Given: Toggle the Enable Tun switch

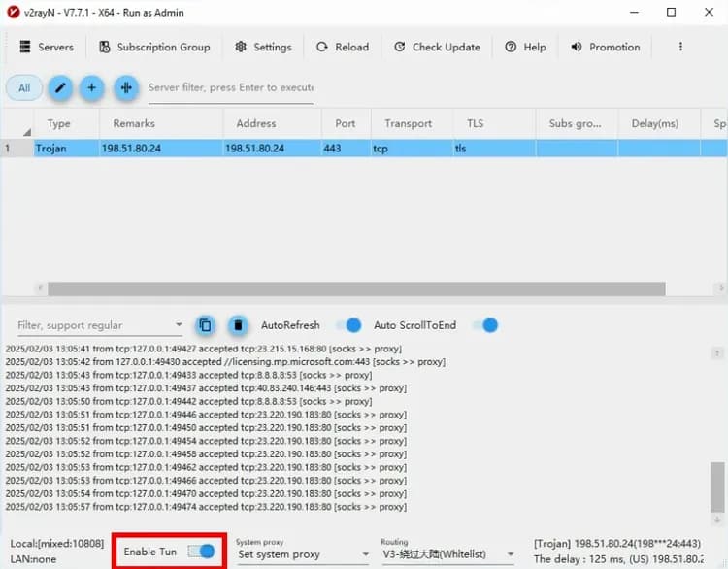Looking at the screenshot, I should [201, 552].
